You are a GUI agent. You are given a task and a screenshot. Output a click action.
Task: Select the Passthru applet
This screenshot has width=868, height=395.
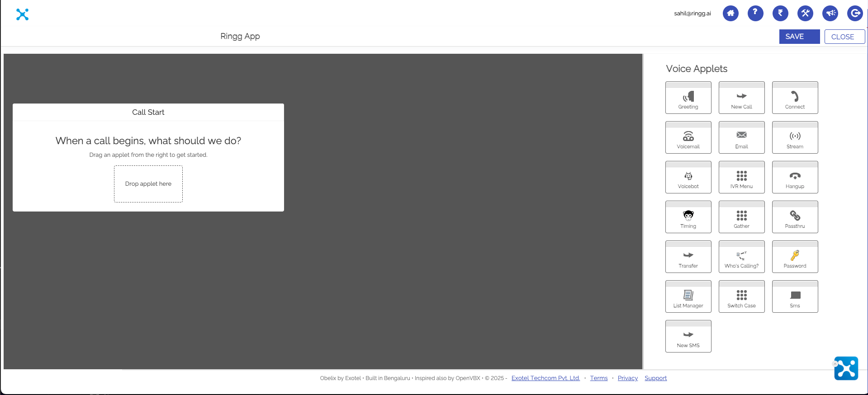click(x=795, y=217)
